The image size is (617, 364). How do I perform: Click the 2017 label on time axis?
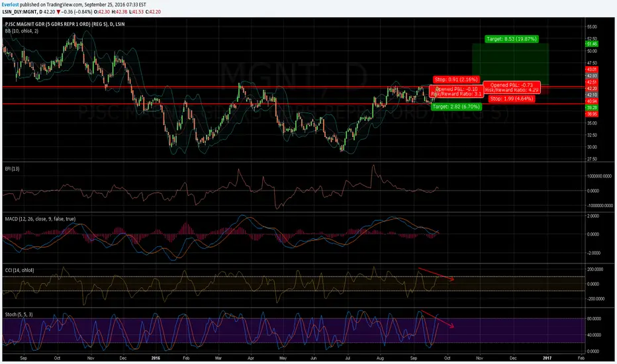coord(547,358)
